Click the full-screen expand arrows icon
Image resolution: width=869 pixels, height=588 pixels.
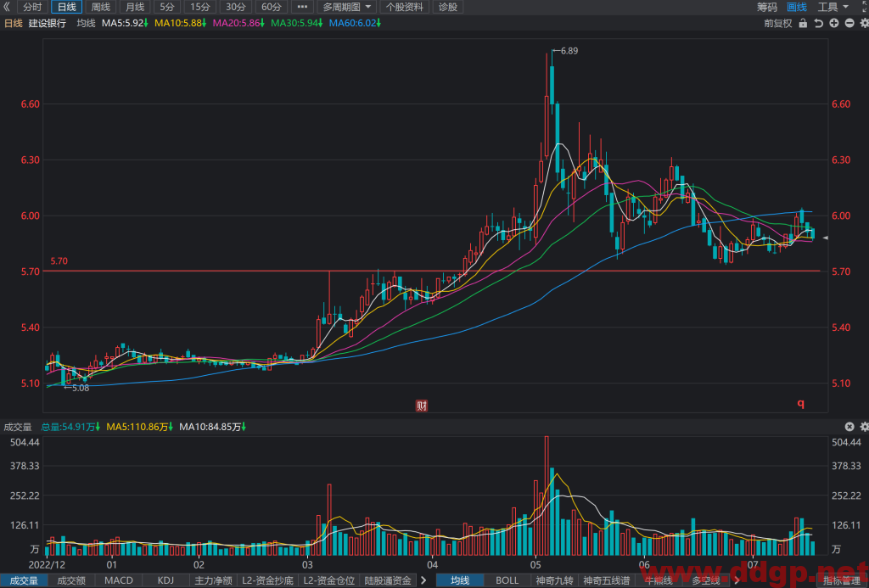click(863, 6)
